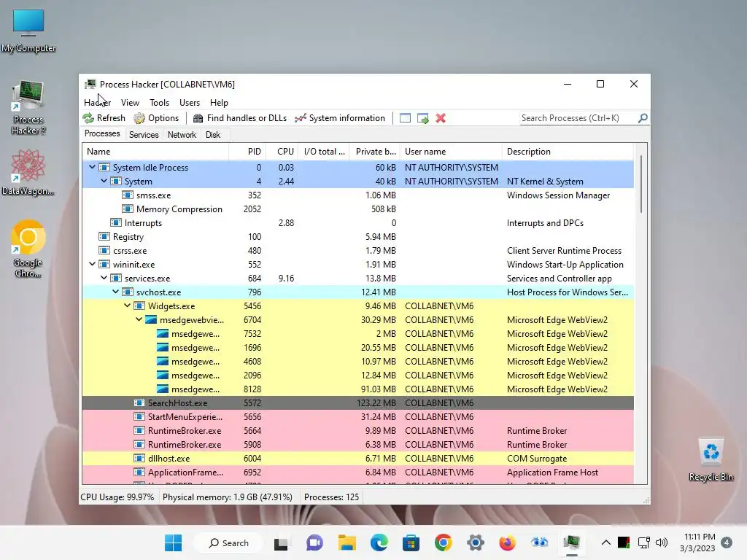Screen dimensions: 747x560
Task: Click the CPU Usage status bar entry
Action: click(117, 497)
